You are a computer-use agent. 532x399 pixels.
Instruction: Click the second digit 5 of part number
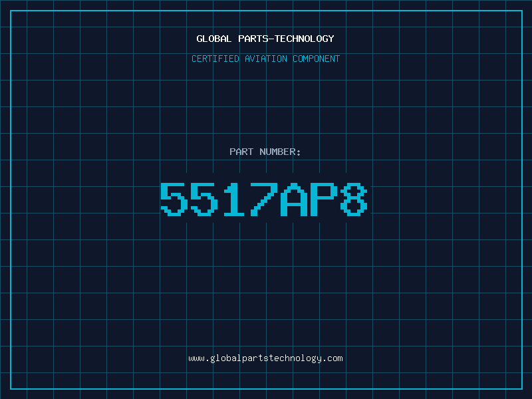[x=204, y=199]
